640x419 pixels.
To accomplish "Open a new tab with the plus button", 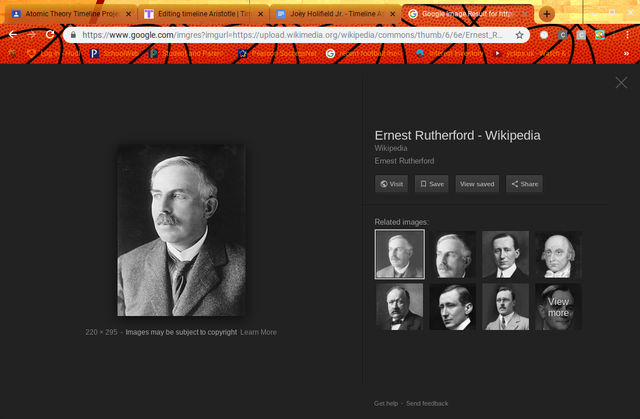I will [547, 14].
